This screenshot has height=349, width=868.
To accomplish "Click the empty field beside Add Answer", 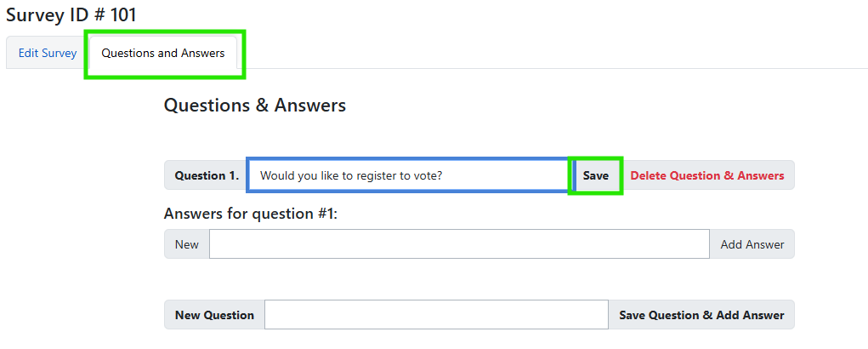I will coord(459,244).
